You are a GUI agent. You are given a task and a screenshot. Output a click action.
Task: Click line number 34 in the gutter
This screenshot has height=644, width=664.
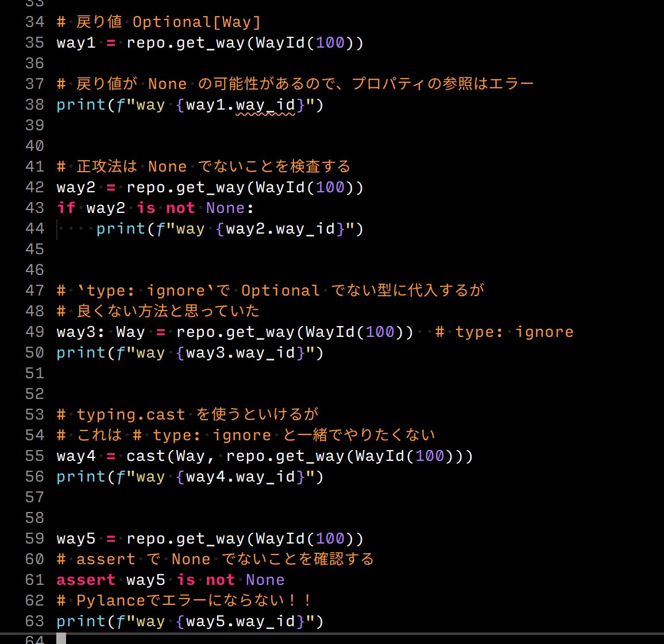coord(34,22)
